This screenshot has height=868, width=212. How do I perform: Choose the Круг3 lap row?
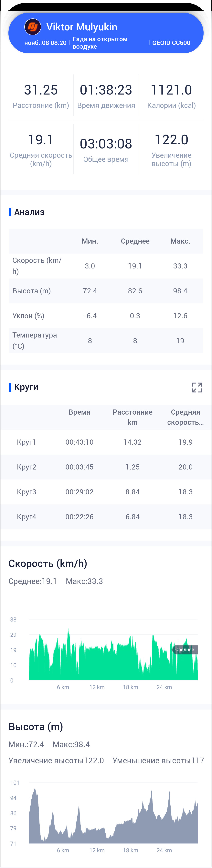pyautogui.click(x=106, y=492)
